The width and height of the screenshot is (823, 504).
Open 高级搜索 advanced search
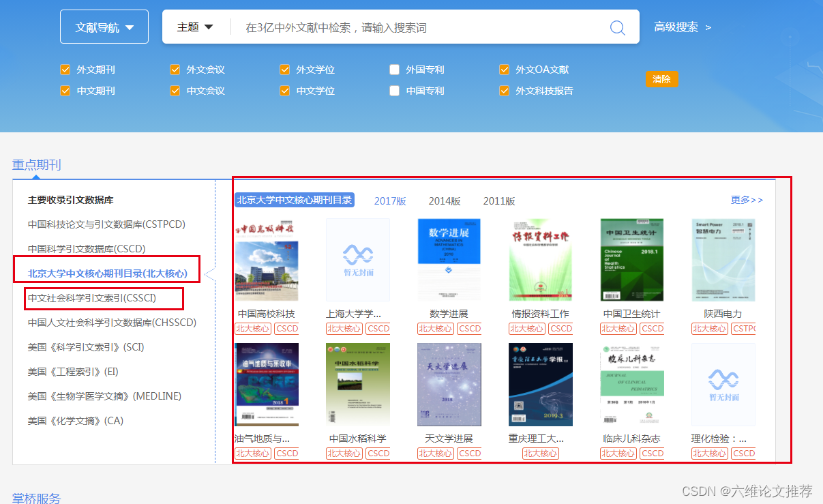(x=683, y=27)
